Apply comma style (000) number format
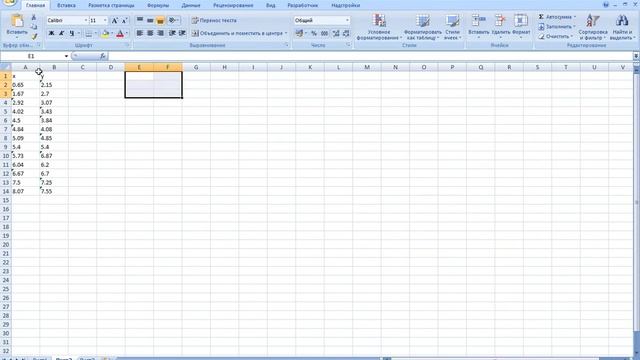This screenshot has width=640, height=360. point(324,33)
